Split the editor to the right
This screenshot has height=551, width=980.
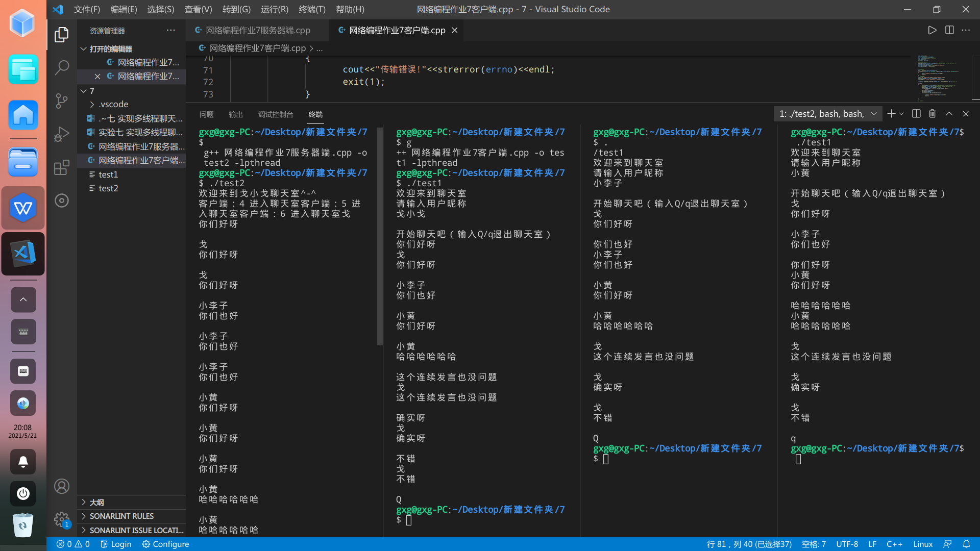tap(949, 30)
